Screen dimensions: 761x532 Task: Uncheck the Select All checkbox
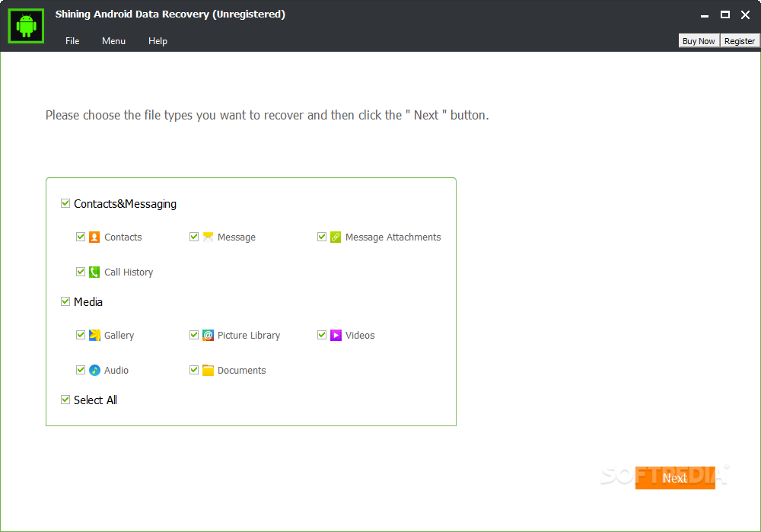(65, 400)
